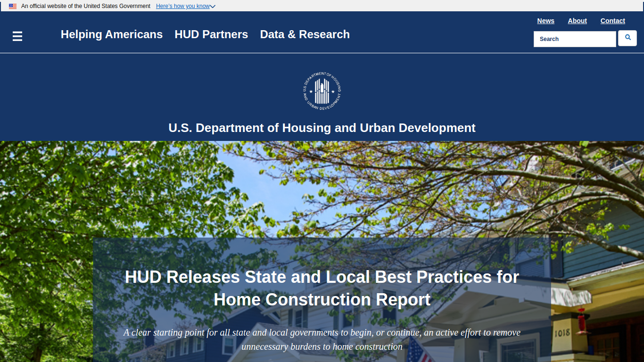Screen dimensions: 644x362
Task: Click the "A clear starting point" subtitle text
Action: [322, 339]
